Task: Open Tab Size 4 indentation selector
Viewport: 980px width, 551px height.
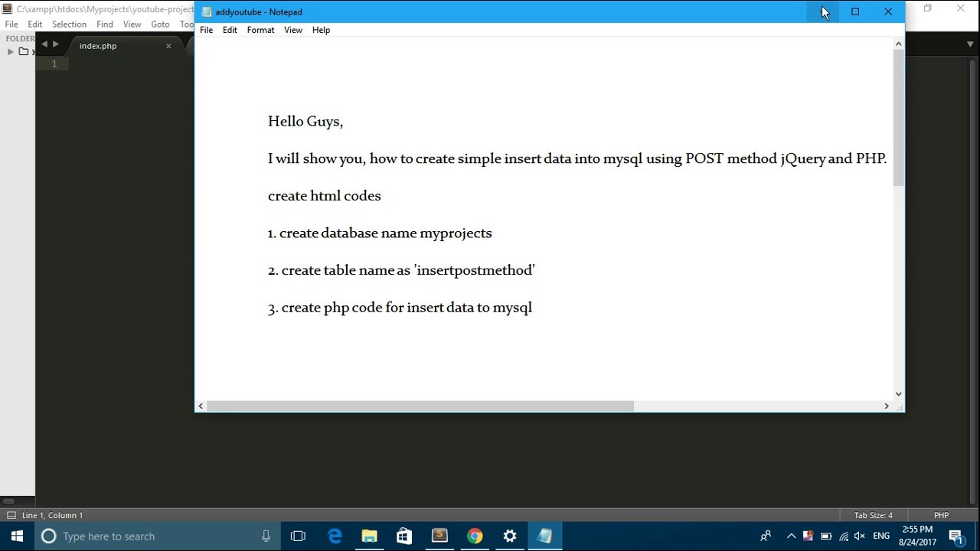Action: click(x=874, y=515)
